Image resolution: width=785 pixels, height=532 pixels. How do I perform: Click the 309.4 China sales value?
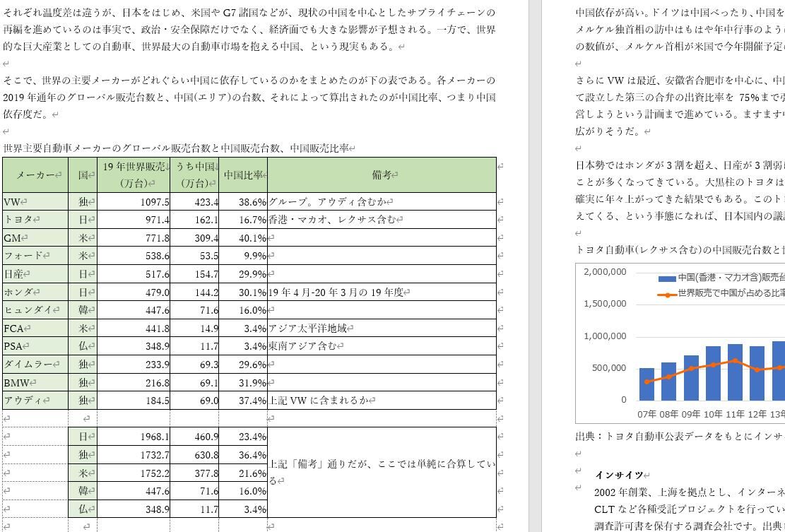206,238
